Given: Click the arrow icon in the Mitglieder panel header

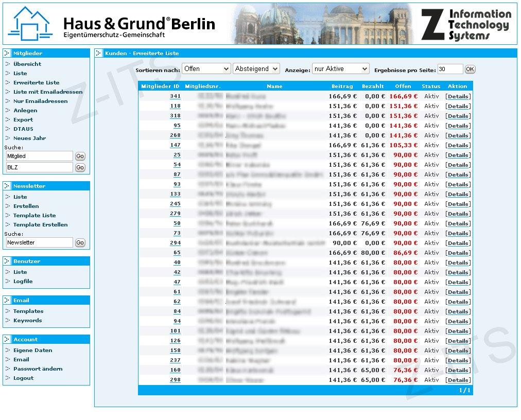Looking at the screenshot, I should [7, 53].
